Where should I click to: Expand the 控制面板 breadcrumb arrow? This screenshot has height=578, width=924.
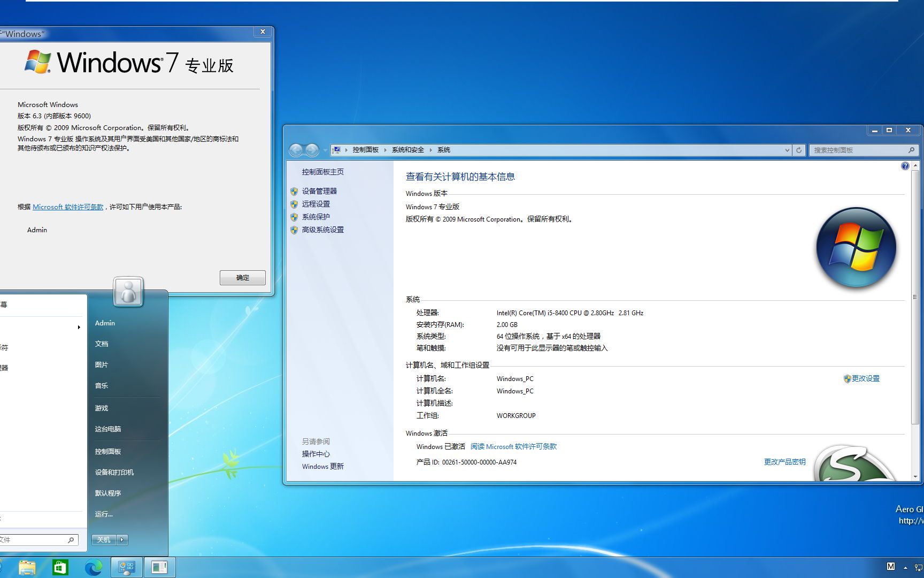click(385, 150)
